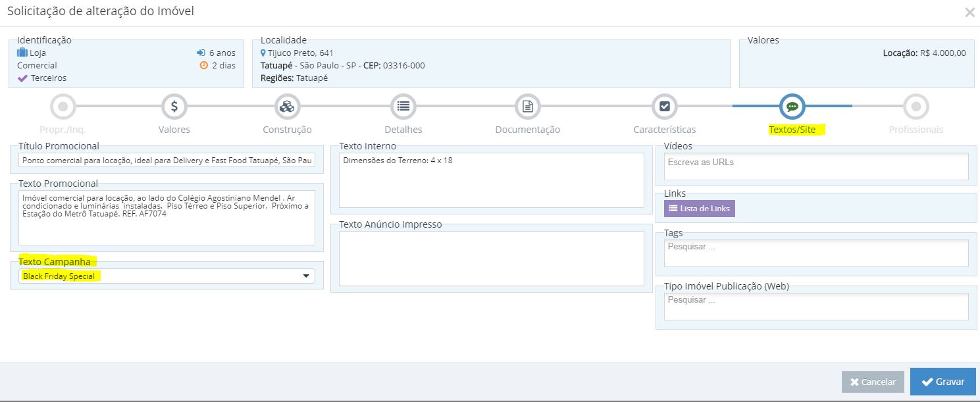Viewport: 980px width, 402px height.
Task: Click the Valores dollar sign step icon
Action: 174,106
